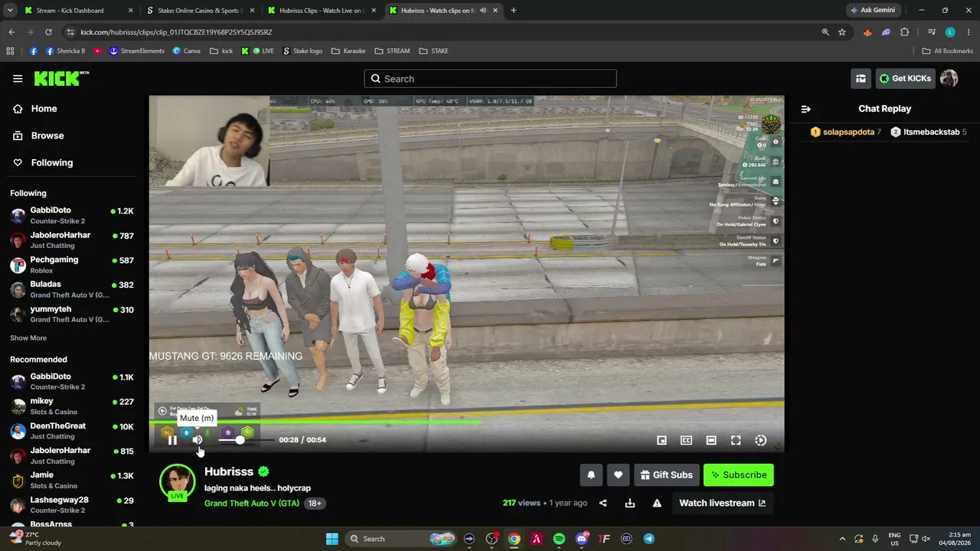Open the STAKE bookmarks folder
Viewport: 980px width, 551px height.
[x=434, y=51]
